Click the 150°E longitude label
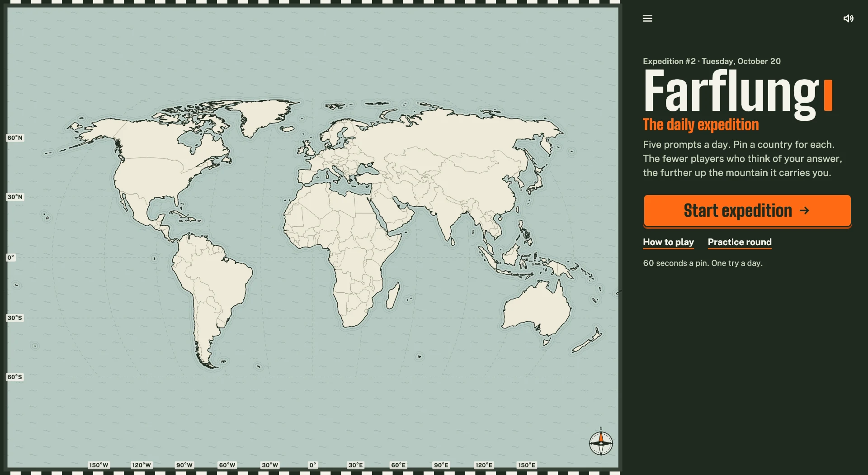Image resolution: width=868 pixels, height=475 pixels. tap(527, 465)
